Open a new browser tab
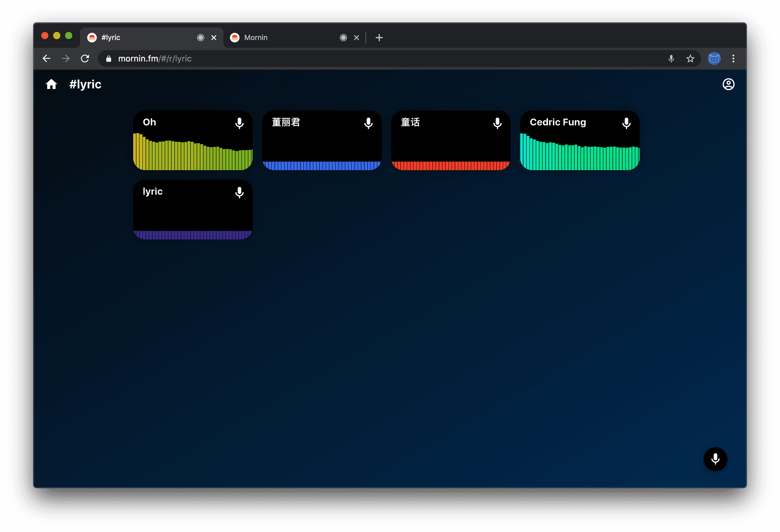This screenshot has width=780, height=532. (x=379, y=38)
